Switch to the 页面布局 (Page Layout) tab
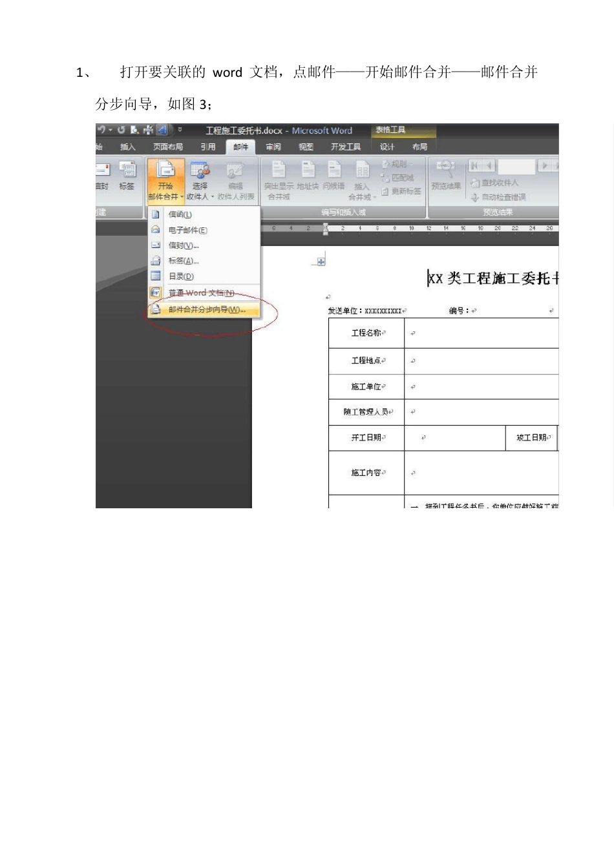The height and width of the screenshot is (868, 614). point(168,147)
